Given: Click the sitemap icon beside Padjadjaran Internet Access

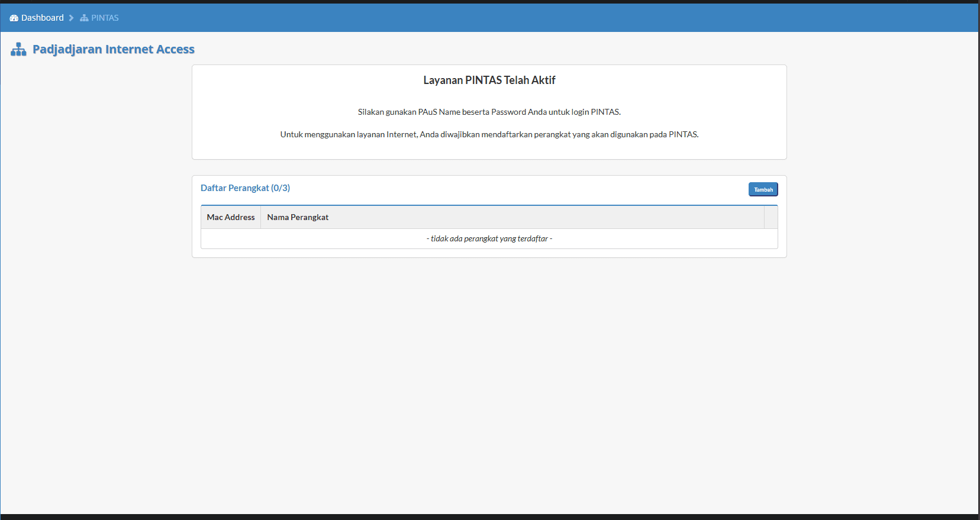Looking at the screenshot, I should pyautogui.click(x=18, y=50).
